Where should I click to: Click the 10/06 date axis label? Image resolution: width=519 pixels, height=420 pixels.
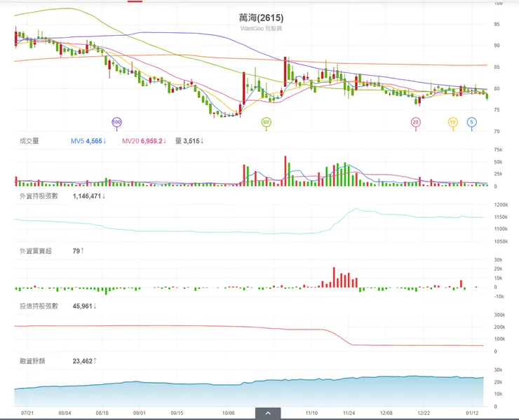[228, 413]
